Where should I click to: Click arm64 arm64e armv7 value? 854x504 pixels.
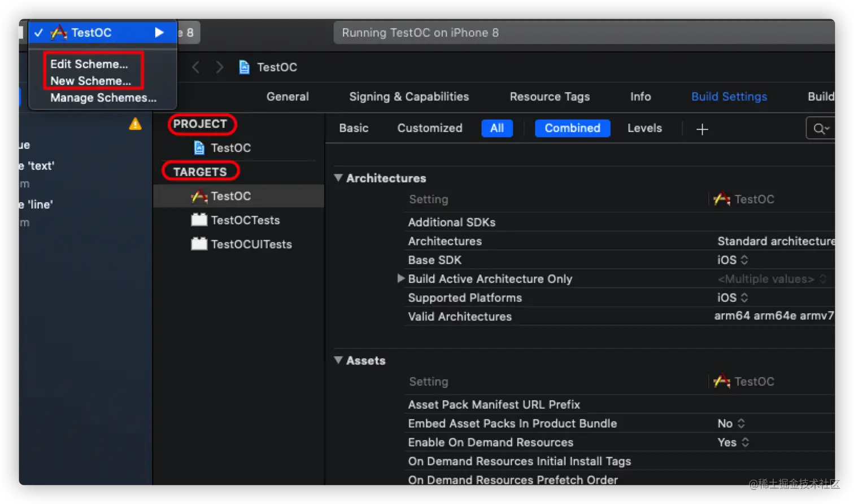(x=774, y=316)
